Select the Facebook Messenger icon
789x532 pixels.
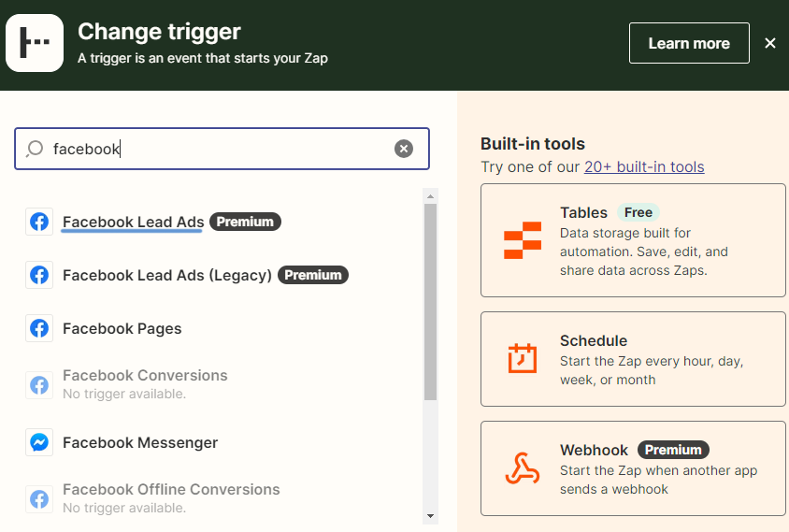click(x=39, y=442)
